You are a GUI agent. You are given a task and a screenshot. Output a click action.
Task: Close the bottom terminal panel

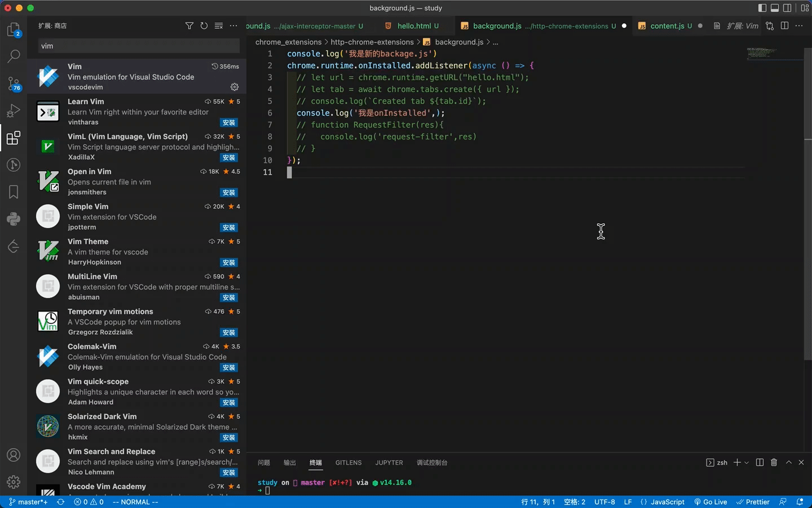point(801,462)
